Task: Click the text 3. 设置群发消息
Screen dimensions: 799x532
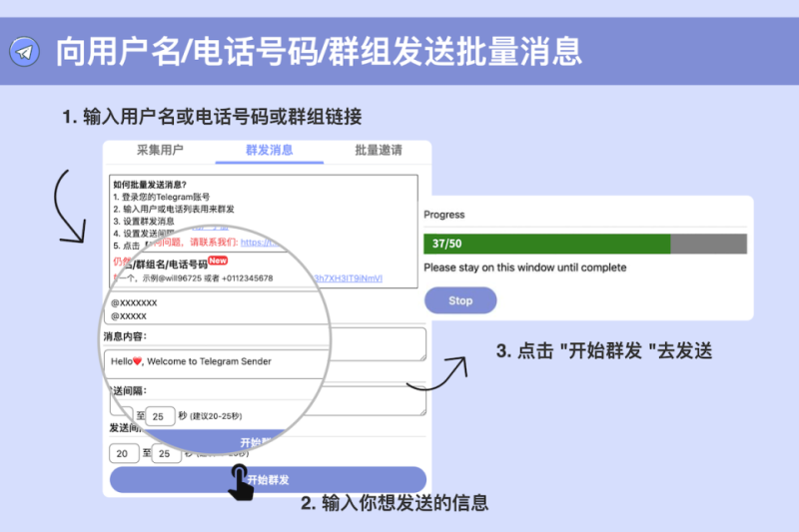Action: (144, 221)
